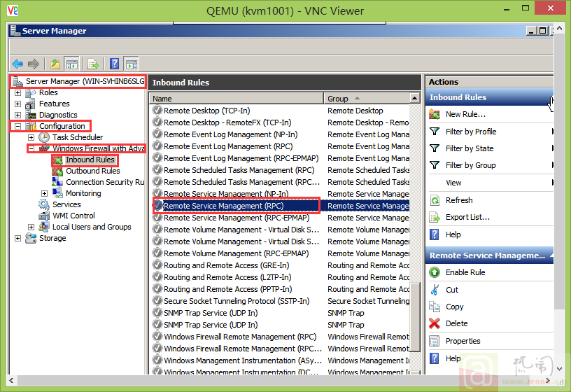
Task: Click the Monitoring icon in tree
Action: pos(57,193)
